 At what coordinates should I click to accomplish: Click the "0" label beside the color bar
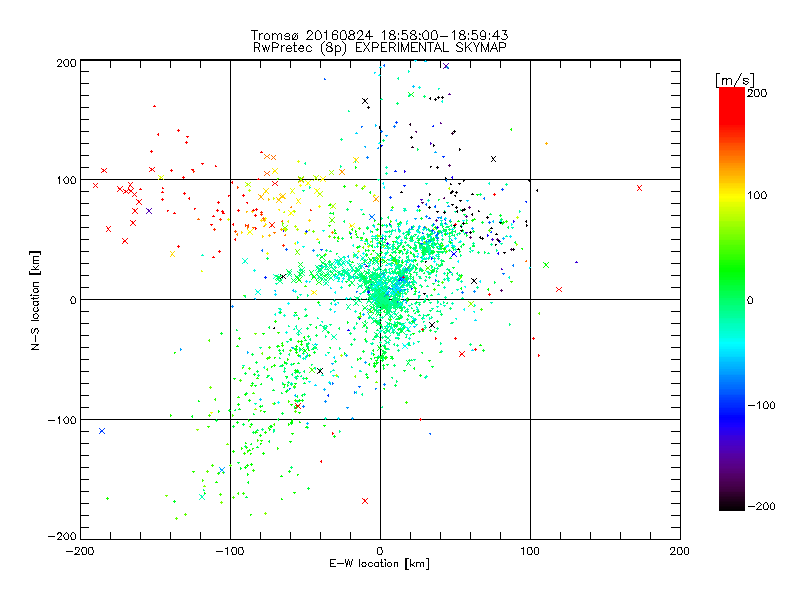(x=749, y=300)
